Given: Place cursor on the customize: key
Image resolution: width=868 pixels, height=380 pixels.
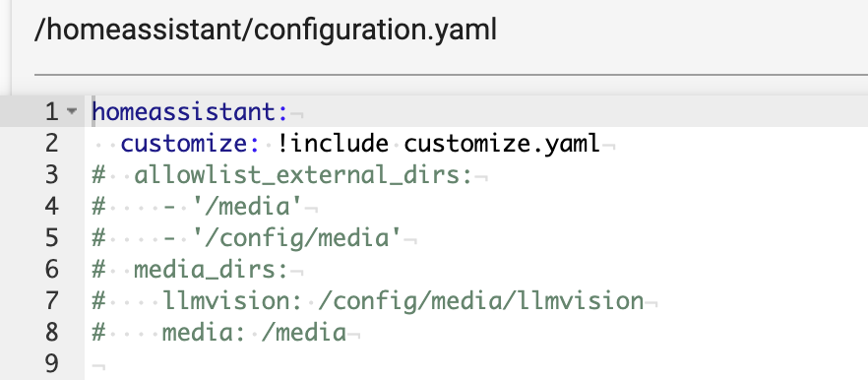Looking at the screenshot, I should point(191,144).
